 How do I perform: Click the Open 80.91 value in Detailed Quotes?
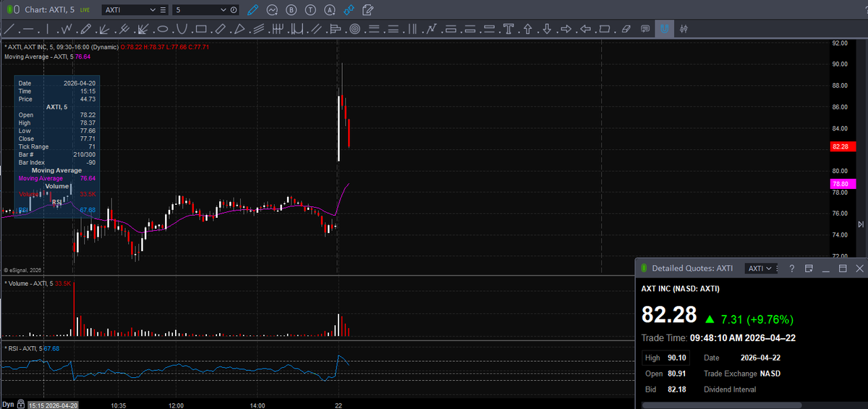click(676, 374)
